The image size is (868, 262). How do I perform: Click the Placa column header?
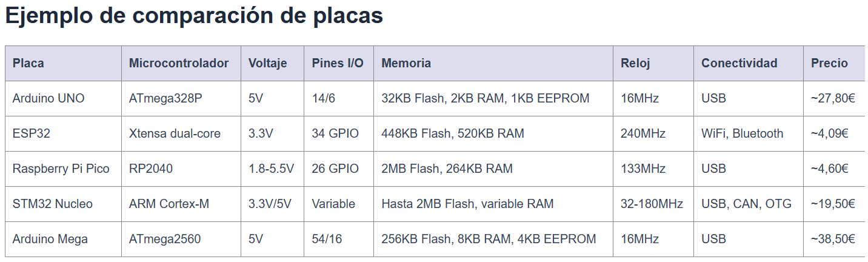click(x=28, y=63)
